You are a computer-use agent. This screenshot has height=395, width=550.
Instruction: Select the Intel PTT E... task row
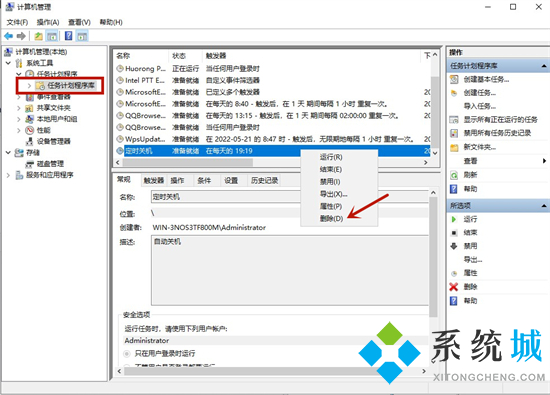[x=273, y=81]
